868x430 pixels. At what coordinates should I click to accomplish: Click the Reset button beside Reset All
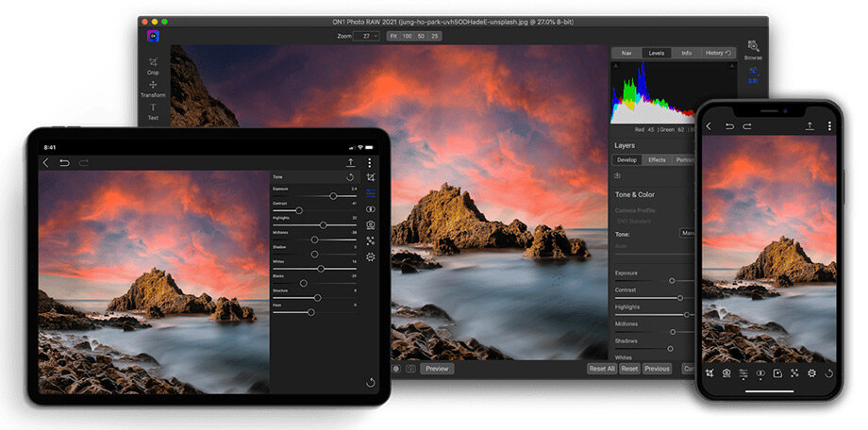pyautogui.click(x=629, y=369)
